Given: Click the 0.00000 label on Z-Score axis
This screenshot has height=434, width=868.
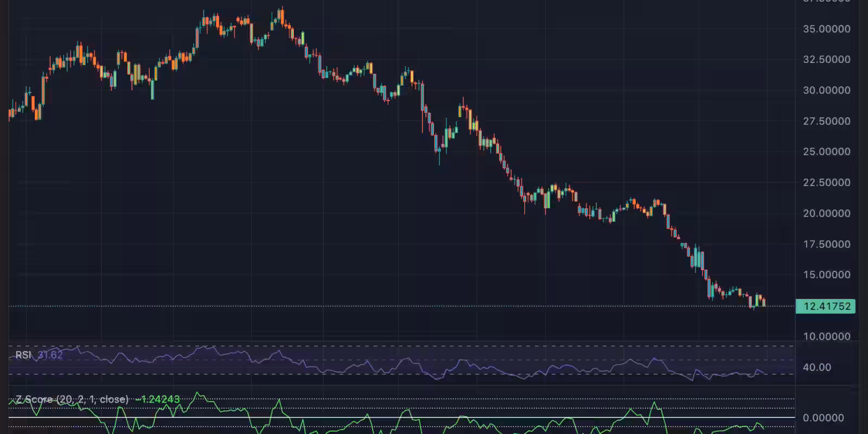Looking at the screenshot, I should 823,418.
